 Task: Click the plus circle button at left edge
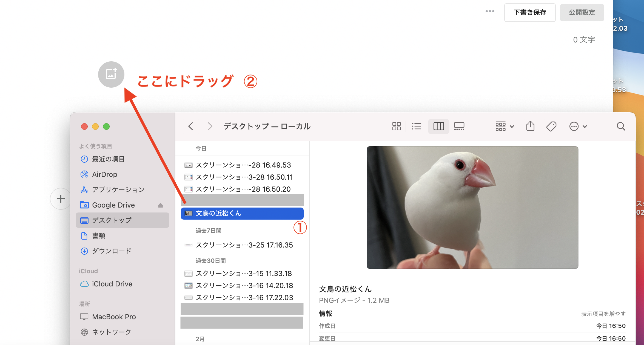[x=61, y=199]
